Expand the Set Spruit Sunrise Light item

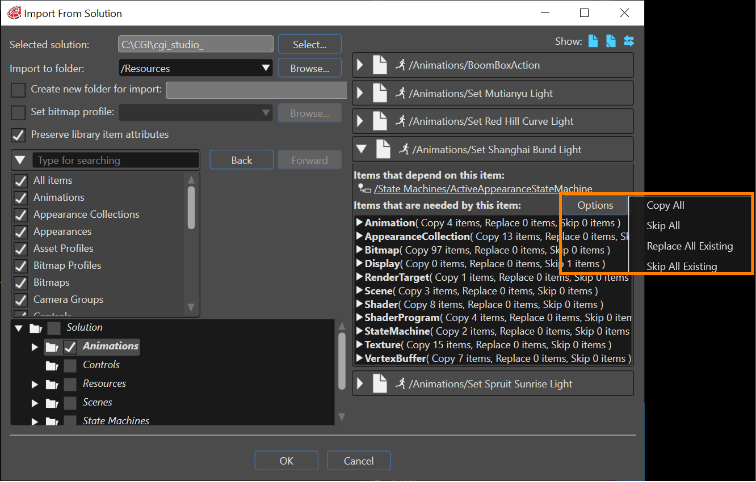tap(360, 384)
